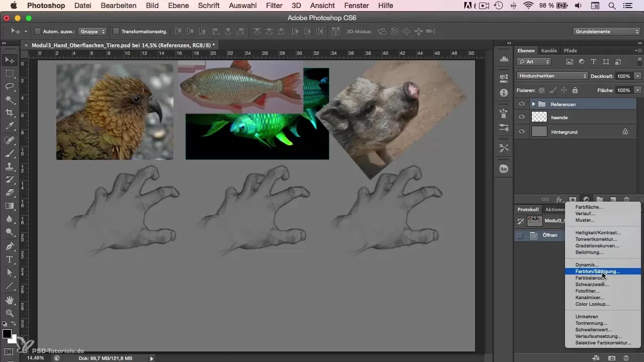Select the Pen tool
The image size is (644, 362).
click(x=10, y=246)
